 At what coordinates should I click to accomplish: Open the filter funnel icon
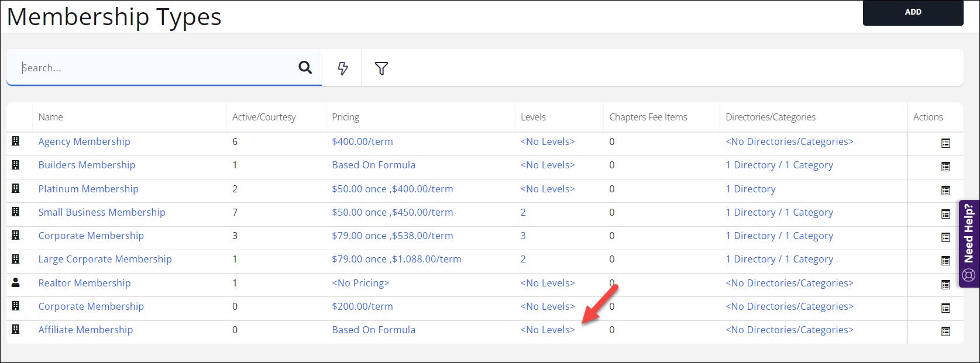click(381, 68)
